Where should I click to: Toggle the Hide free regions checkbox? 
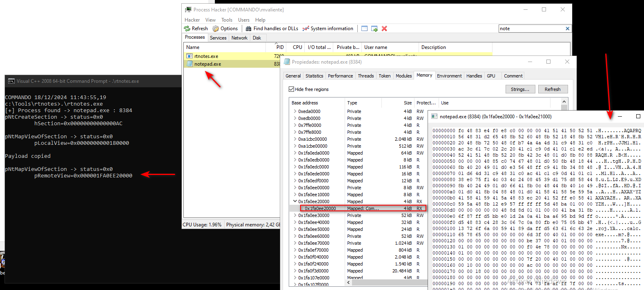[291, 89]
